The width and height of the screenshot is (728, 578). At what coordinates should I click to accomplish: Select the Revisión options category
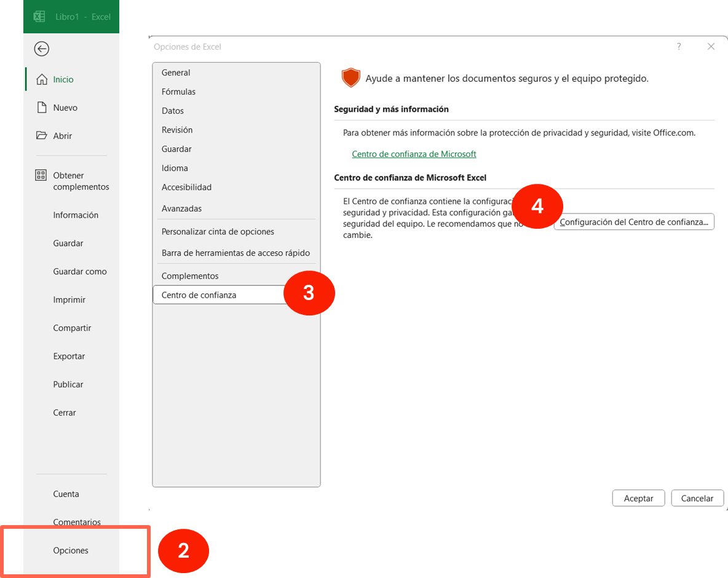pos(236,130)
